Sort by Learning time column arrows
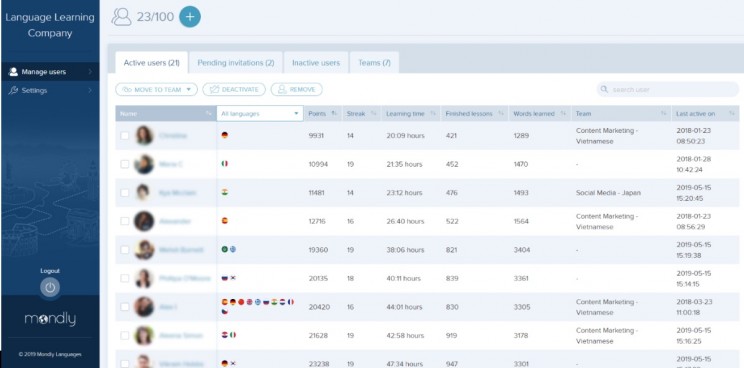This screenshot has height=368, width=744. click(x=433, y=114)
